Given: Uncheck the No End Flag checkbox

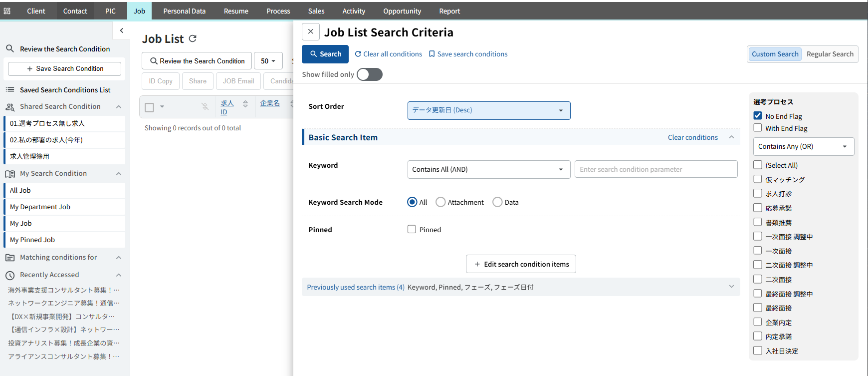Looking at the screenshot, I should point(758,116).
